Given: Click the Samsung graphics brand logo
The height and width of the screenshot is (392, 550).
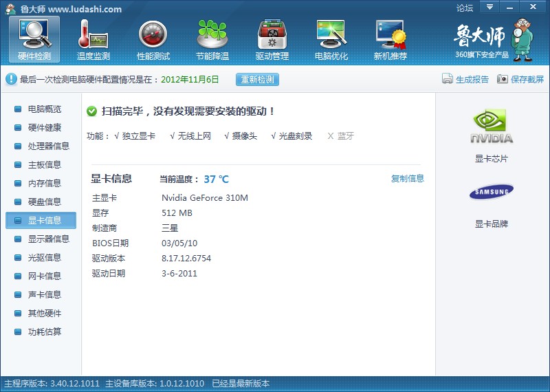Looking at the screenshot, I should [492, 192].
